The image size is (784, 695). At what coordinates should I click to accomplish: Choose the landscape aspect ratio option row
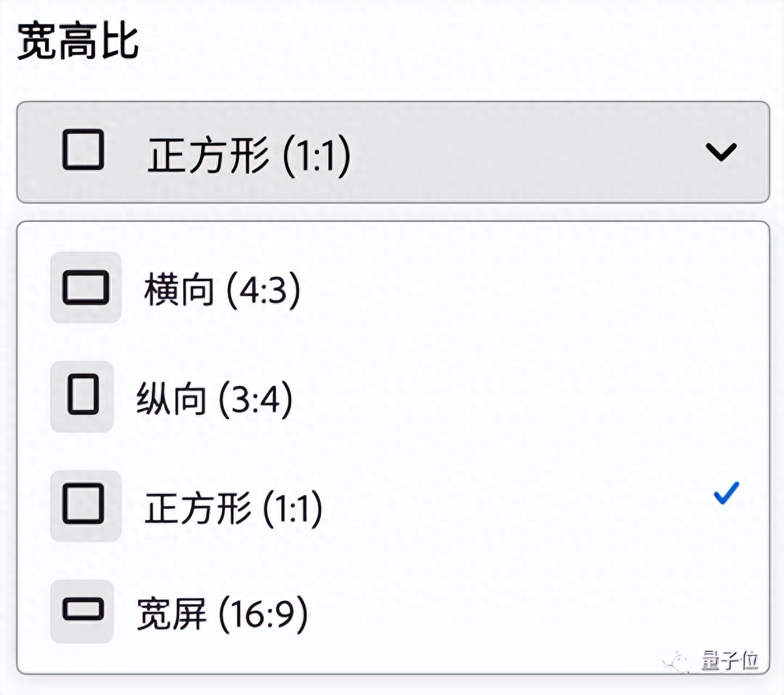[x=391, y=288]
